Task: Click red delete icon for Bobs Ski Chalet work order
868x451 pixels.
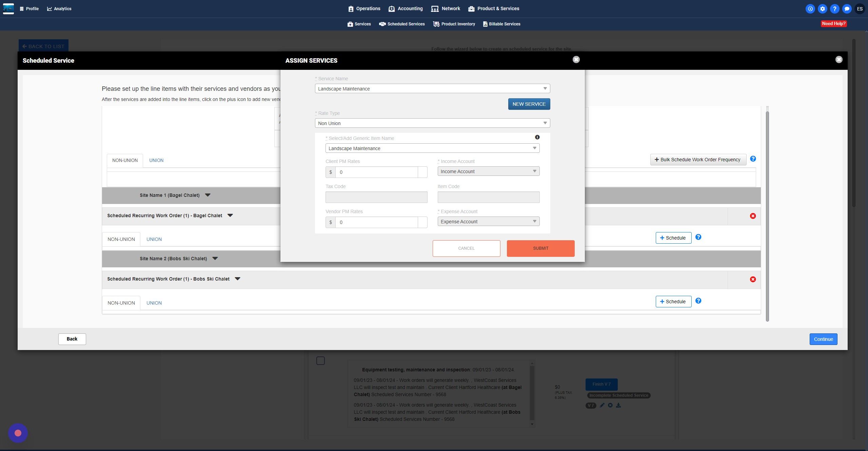Action: point(753,280)
